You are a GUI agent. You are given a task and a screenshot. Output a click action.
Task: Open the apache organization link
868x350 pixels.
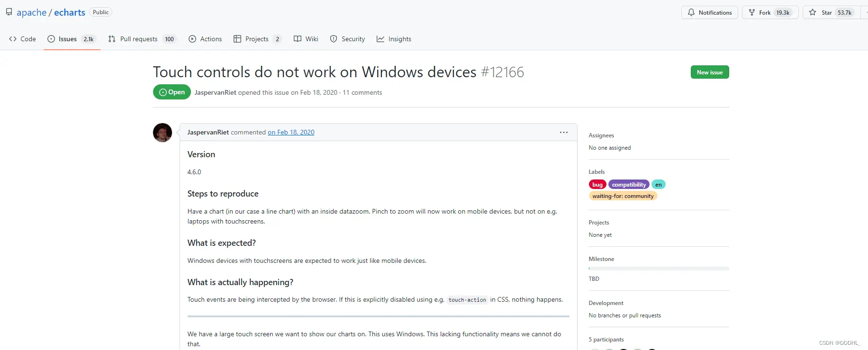[31, 12]
